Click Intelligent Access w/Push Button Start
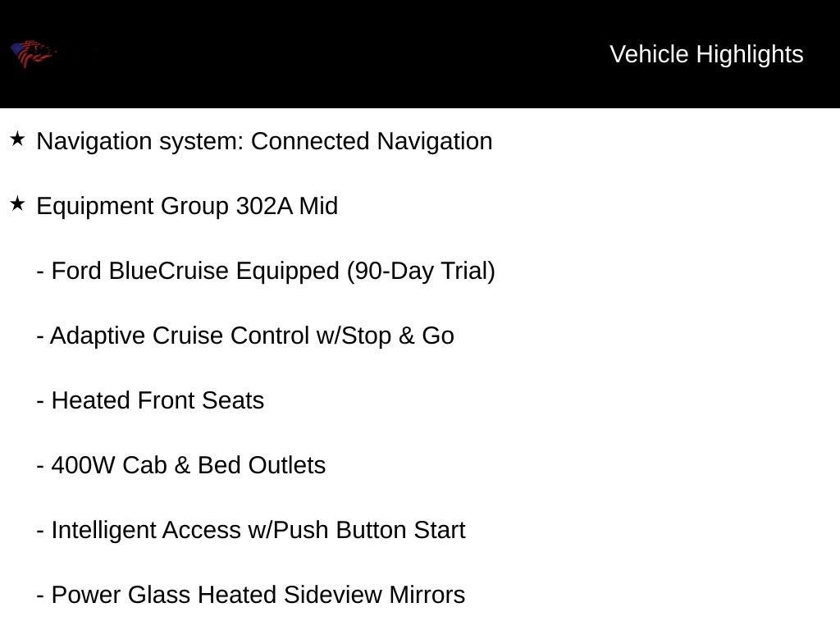This screenshot has width=840, height=630. [251, 531]
